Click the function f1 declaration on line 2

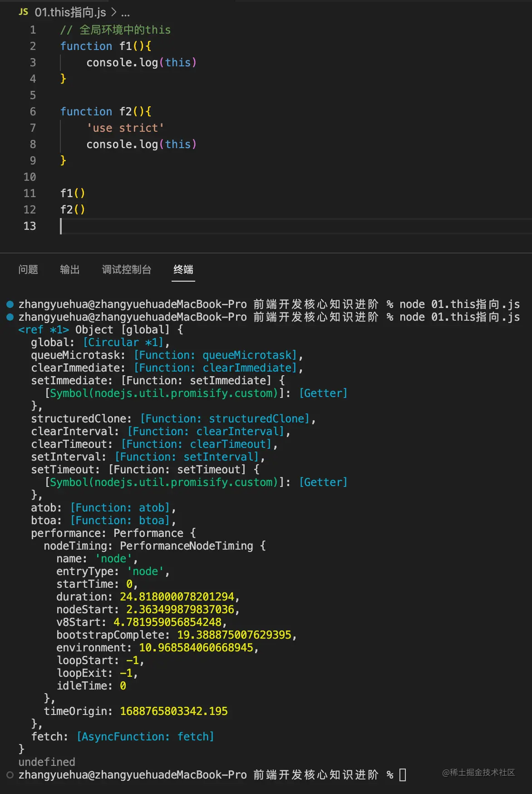click(x=106, y=46)
